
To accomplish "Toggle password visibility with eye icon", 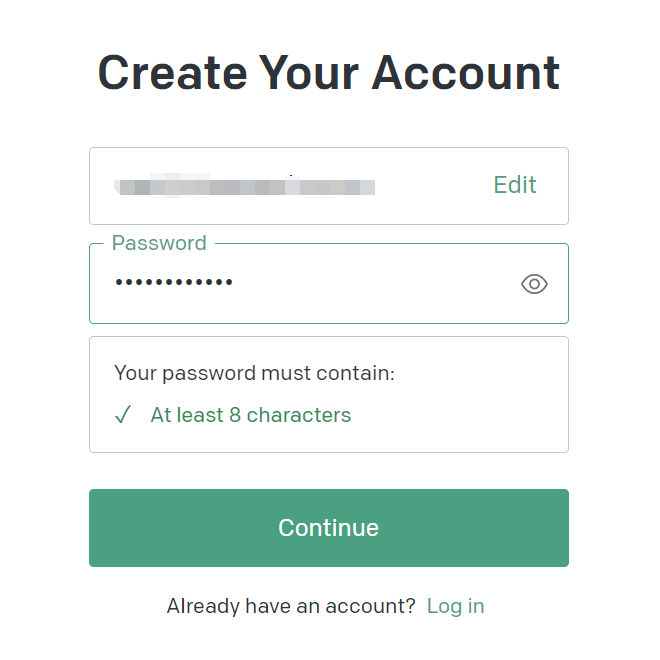I will click(x=534, y=284).
